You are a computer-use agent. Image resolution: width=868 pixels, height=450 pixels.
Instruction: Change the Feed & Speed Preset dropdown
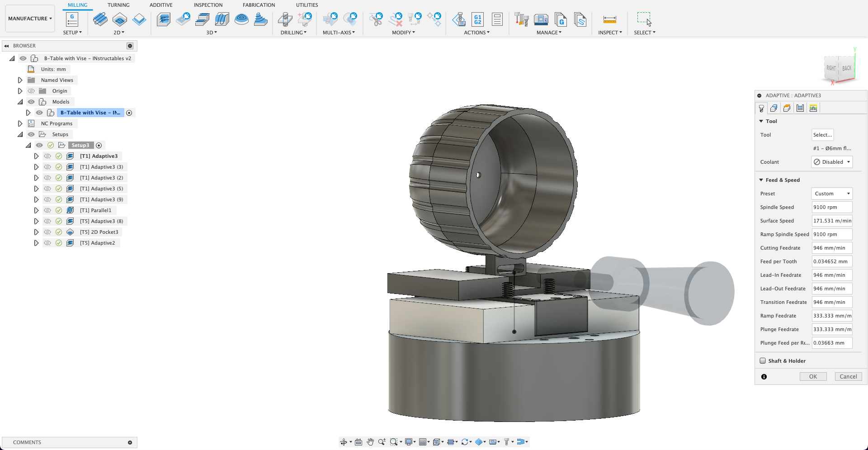coord(831,194)
